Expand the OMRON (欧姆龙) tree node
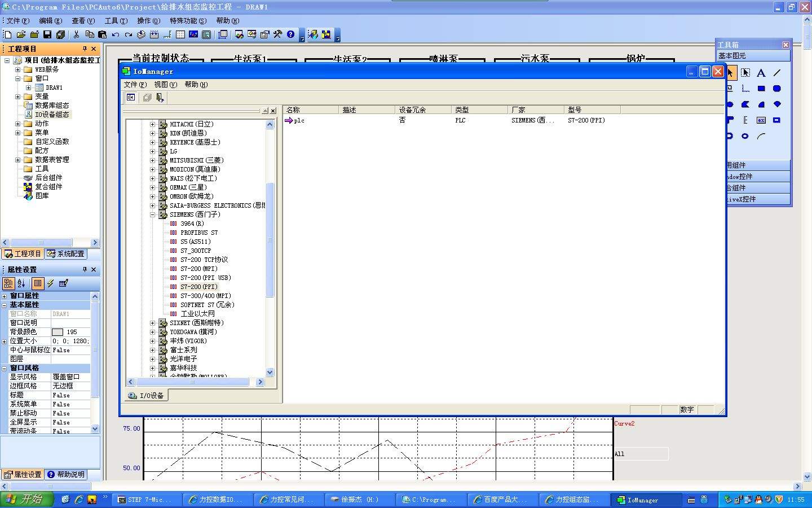This screenshot has width=812, height=508. click(152, 196)
